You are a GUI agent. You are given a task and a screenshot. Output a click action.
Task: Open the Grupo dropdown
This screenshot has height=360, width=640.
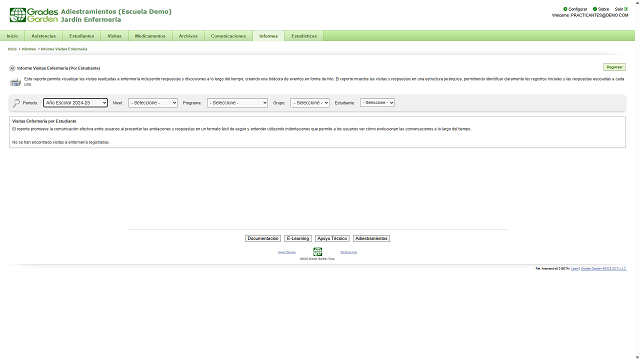[310, 103]
